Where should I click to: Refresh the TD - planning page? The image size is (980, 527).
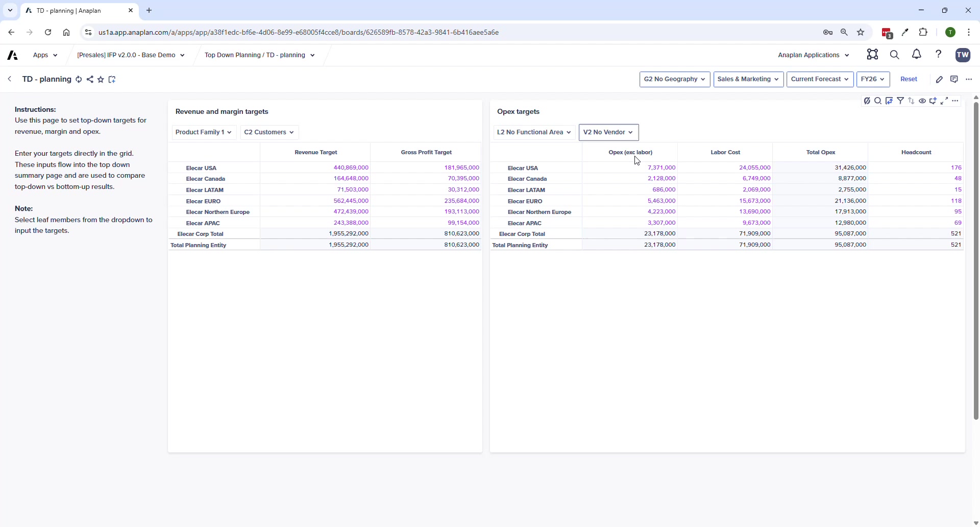pyautogui.click(x=79, y=79)
